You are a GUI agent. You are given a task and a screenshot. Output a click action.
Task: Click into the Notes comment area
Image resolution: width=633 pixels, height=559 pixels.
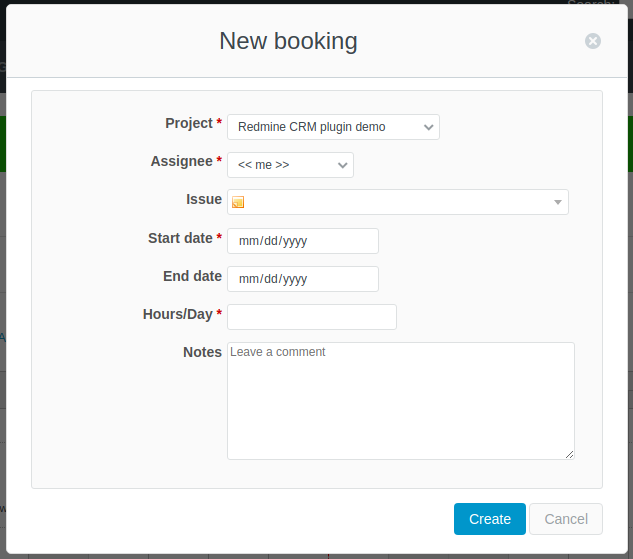[400, 401]
